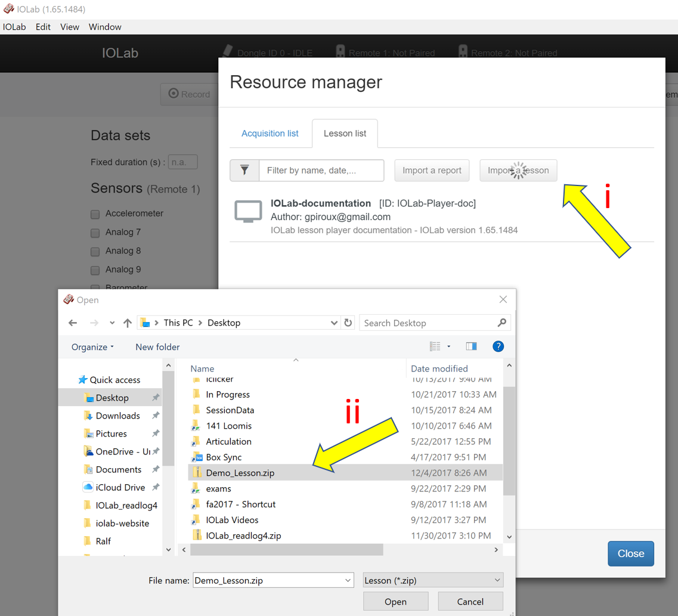Click the Box Sync folder icon
This screenshot has height=616, width=678.
pos(197,457)
